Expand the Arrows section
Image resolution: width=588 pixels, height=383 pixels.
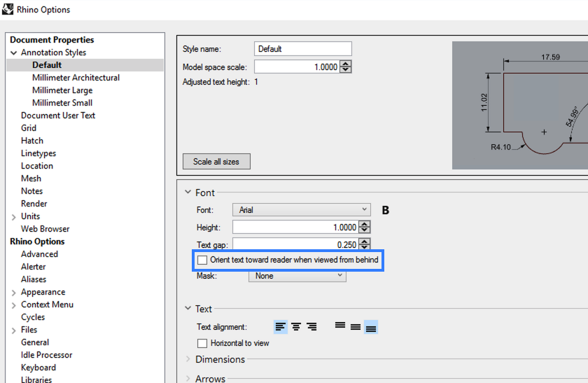pos(188,379)
